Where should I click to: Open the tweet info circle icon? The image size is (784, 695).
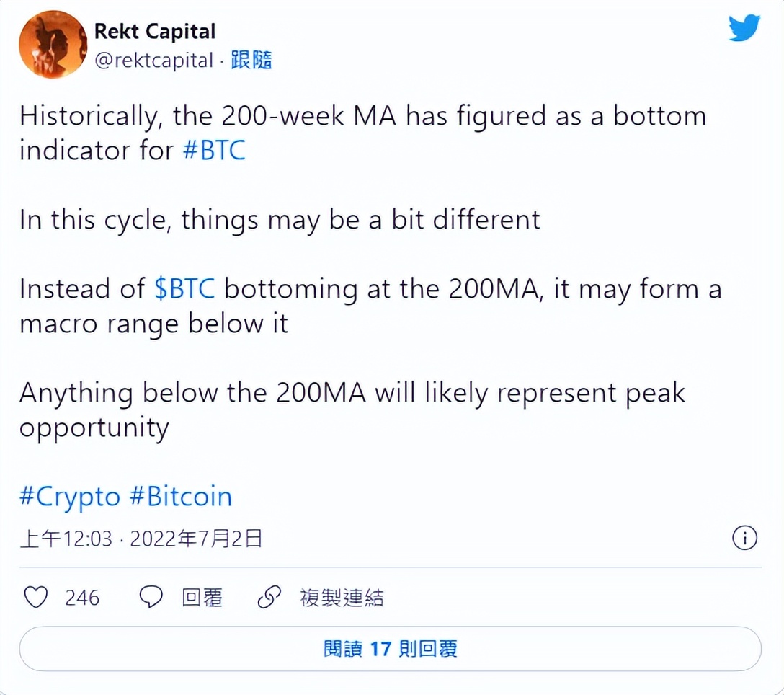pos(744,538)
